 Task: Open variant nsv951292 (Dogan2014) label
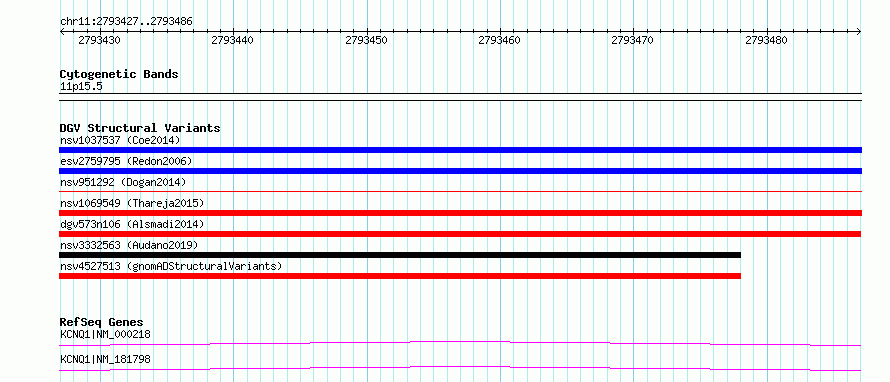pyautogui.click(x=123, y=182)
